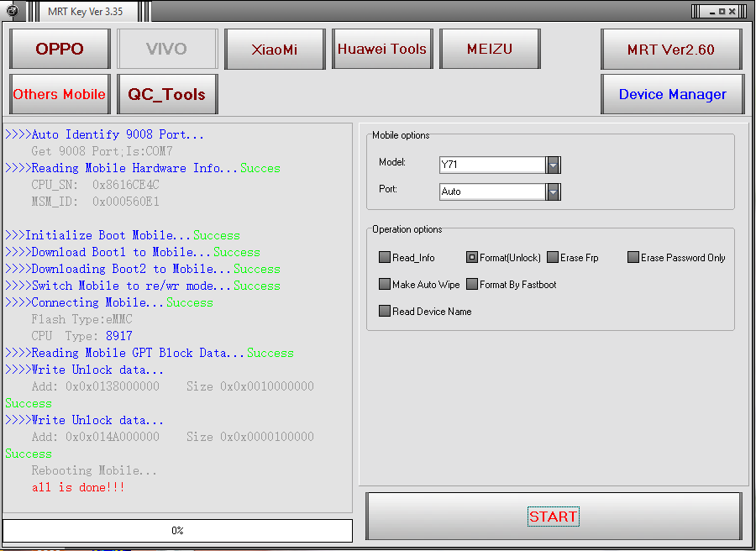Click log text 'Flash Type:eMMC'
Image resolution: width=756 pixels, height=551 pixels.
click(81, 319)
